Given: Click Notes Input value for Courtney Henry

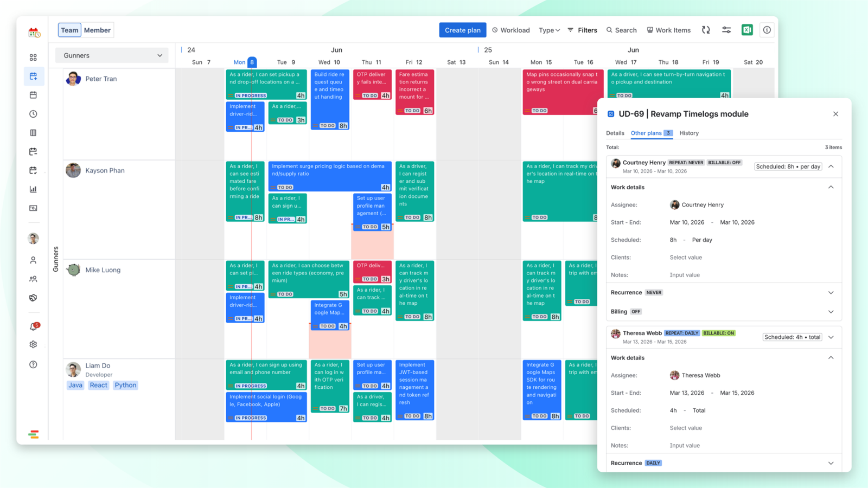Looking at the screenshot, I should tap(685, 275).
